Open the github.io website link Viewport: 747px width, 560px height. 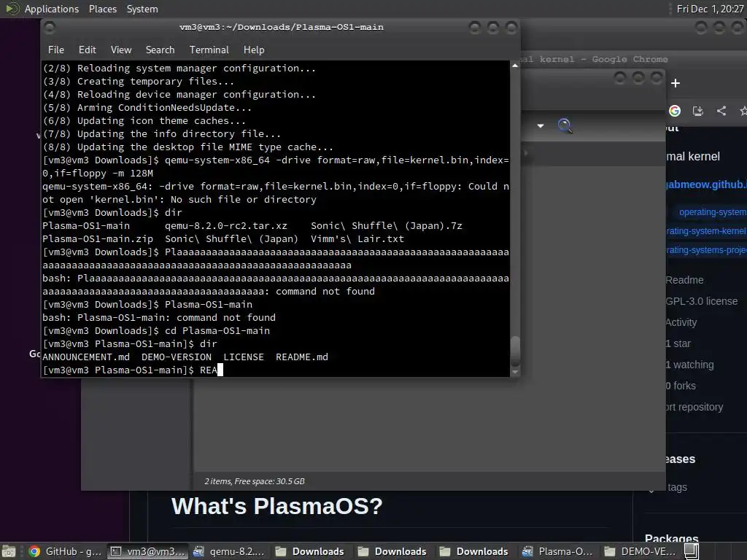click(706, 184)
